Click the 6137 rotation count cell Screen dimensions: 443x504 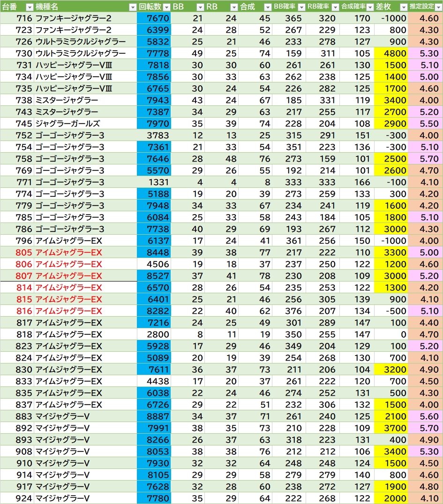(154, 241)
